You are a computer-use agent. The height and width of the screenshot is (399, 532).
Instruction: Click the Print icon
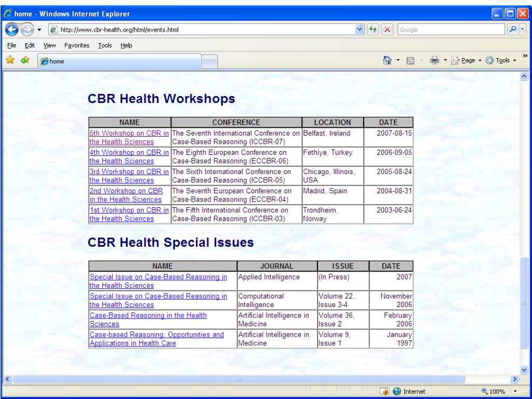(x=434, y=61)
